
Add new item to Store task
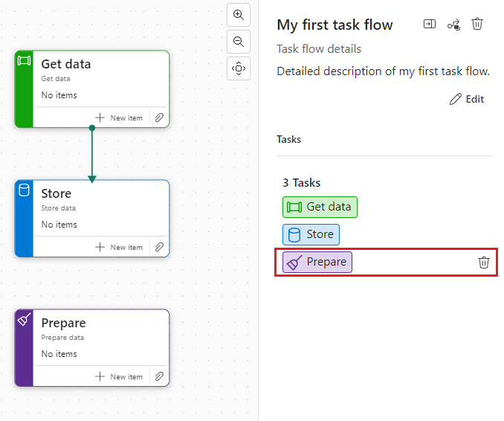pyautogui.click(x=120, y=247)
